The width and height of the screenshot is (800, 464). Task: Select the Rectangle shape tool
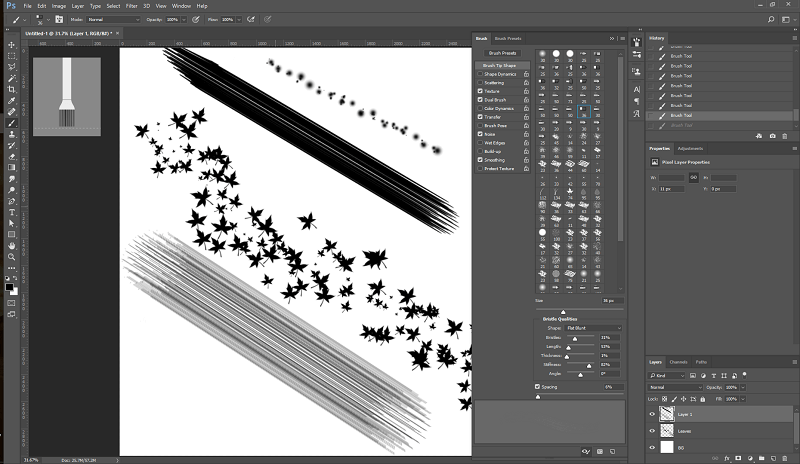point(11,235)
